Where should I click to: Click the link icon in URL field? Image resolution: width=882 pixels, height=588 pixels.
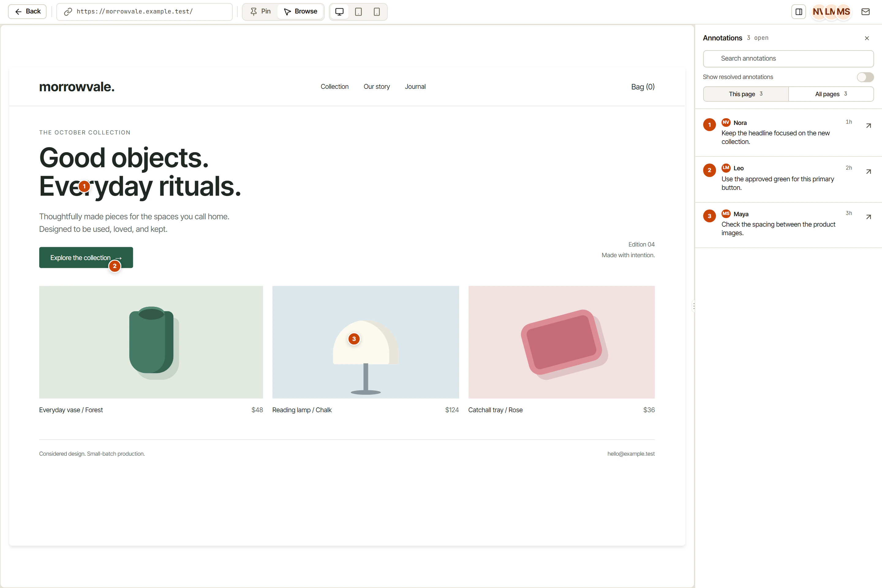pyautogui.click(x=68, y=12)
